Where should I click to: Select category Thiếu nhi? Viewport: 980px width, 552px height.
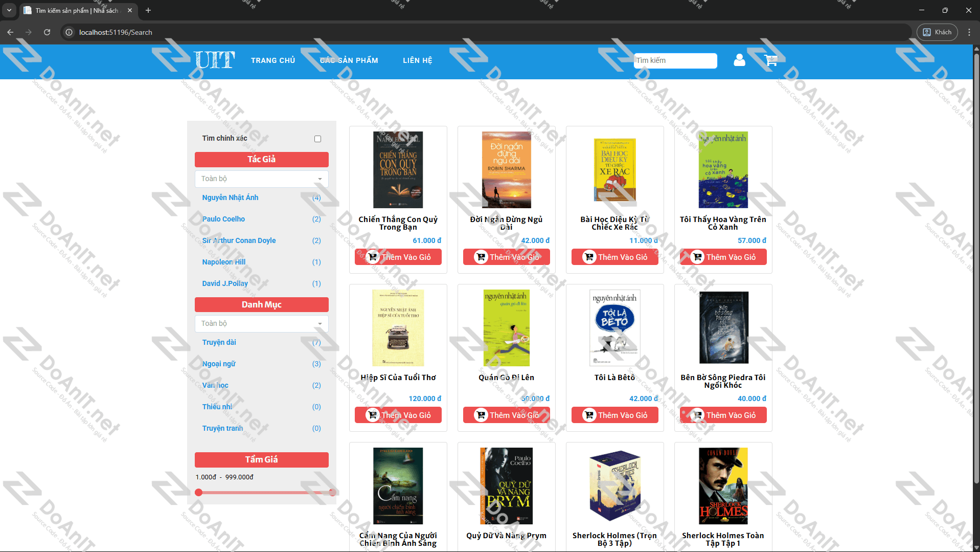217,407
